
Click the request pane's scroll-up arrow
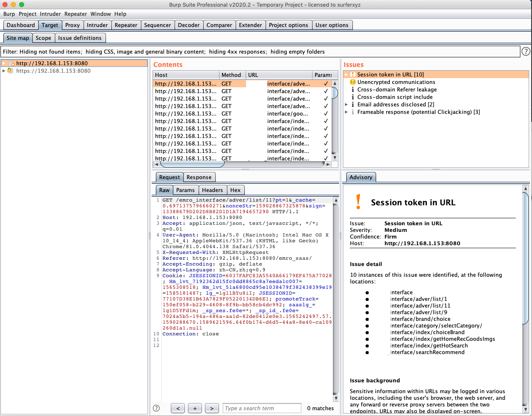coord(336,200)
